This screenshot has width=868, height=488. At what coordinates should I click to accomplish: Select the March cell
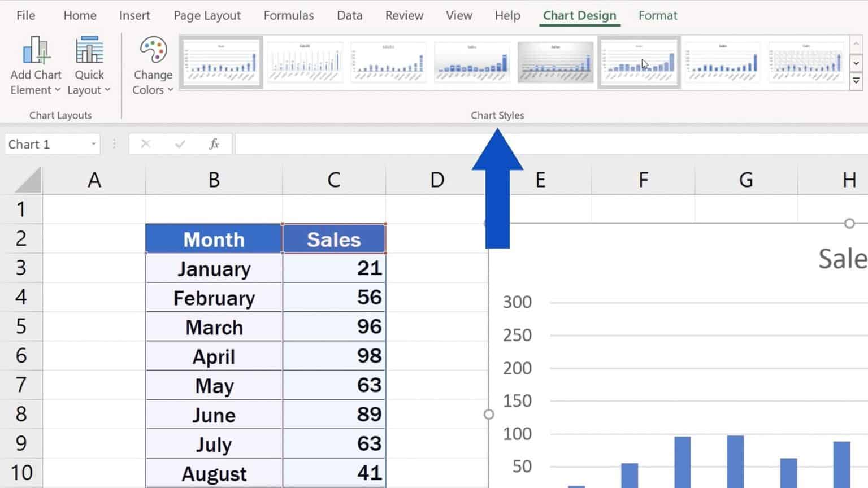tap(214, 327)
